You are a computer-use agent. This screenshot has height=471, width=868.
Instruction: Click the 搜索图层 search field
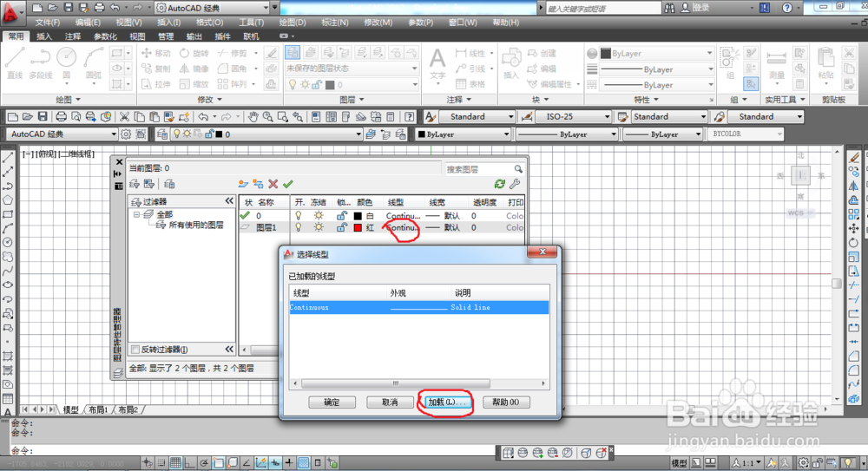pyautogui.click(x=478, y=169)
